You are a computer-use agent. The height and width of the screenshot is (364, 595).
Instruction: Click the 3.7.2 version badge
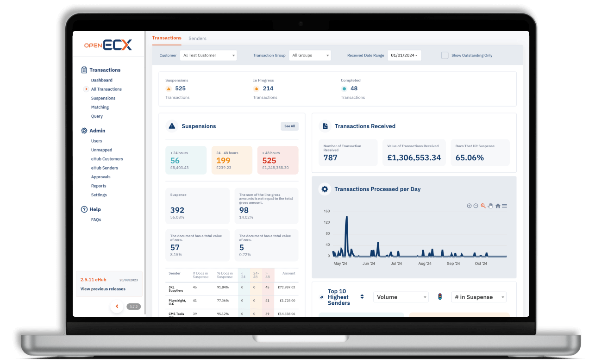(x=133, y=307)
